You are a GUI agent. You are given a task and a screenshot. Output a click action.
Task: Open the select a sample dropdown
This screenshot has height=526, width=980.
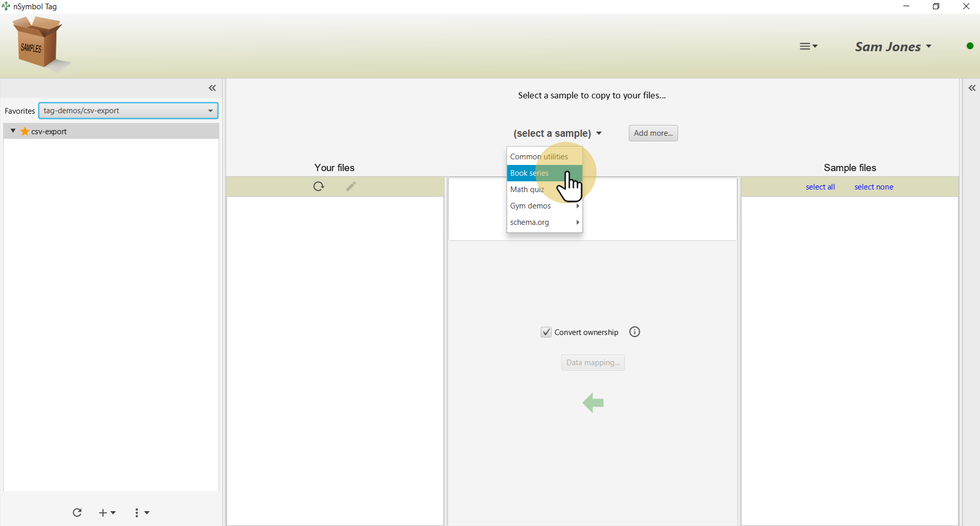click(x=558, y=133)
